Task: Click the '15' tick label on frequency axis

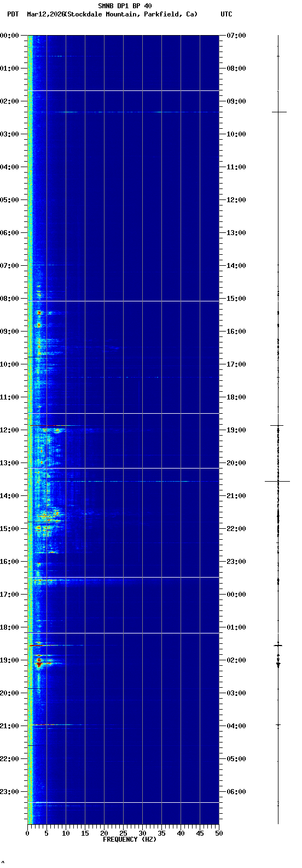Action: click(x=85, y=833)
